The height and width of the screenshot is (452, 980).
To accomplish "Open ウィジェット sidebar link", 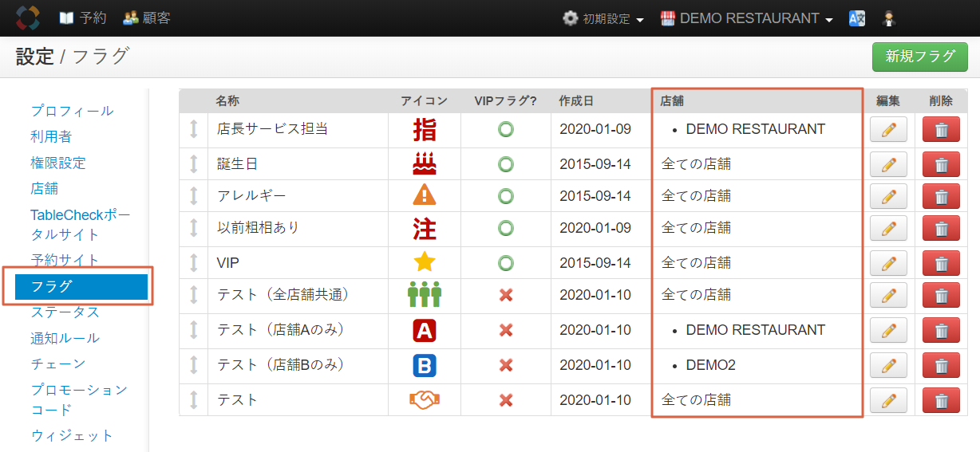I will click(72, 435).
